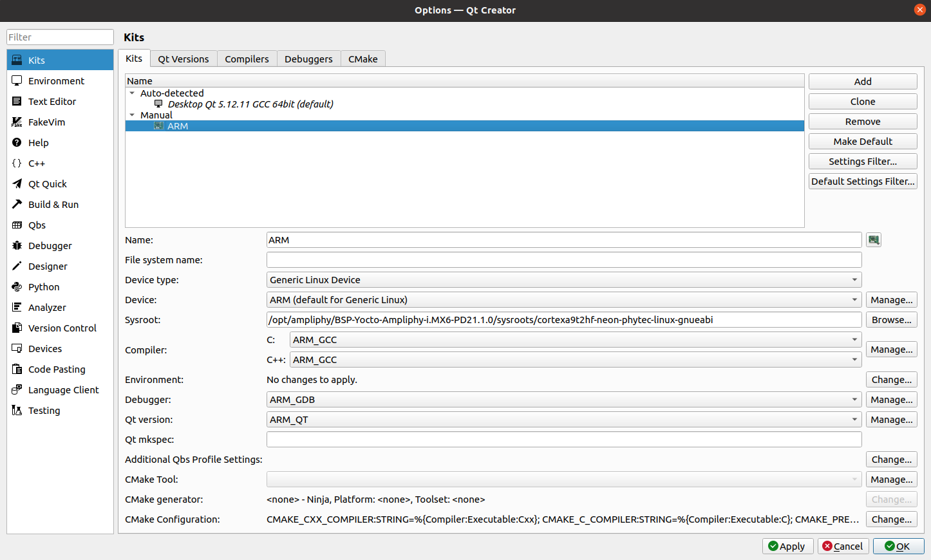The height and width of the screenshot is (560, 931).
Task: Switch to the Qt Versions tab
Action: 183,59
